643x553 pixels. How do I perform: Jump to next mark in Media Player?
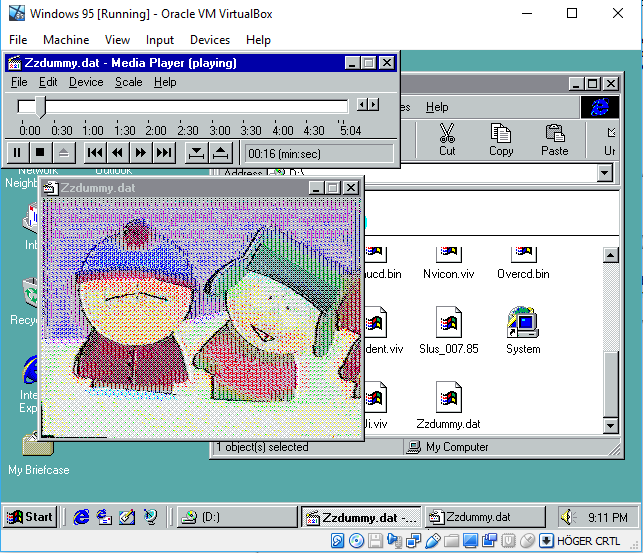[164, 153]
